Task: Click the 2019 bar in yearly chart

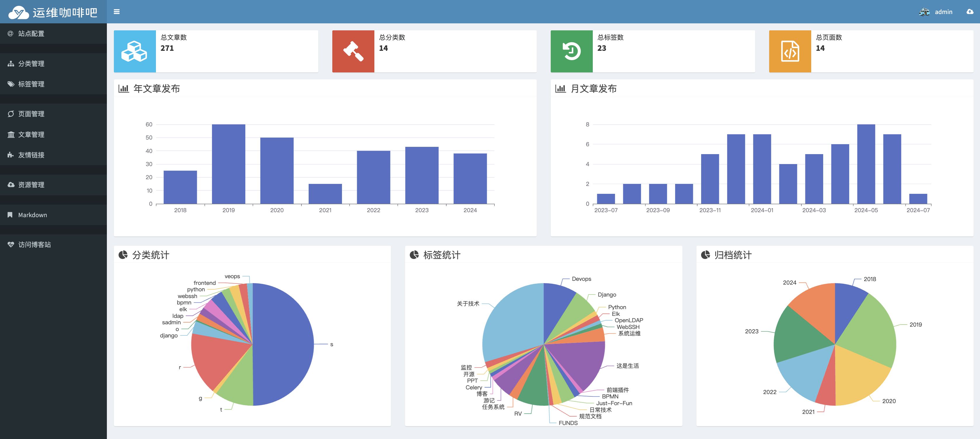Action: [x=228, y=163]
